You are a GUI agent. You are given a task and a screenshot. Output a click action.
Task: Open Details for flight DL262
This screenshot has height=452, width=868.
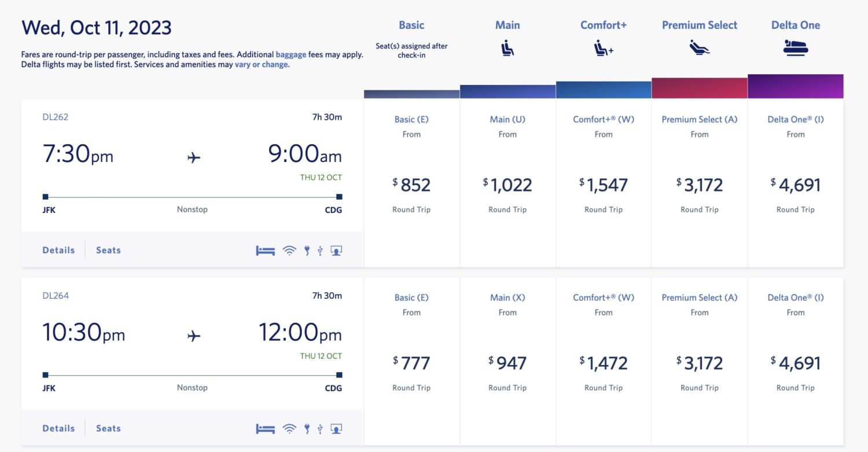(58, 249)
